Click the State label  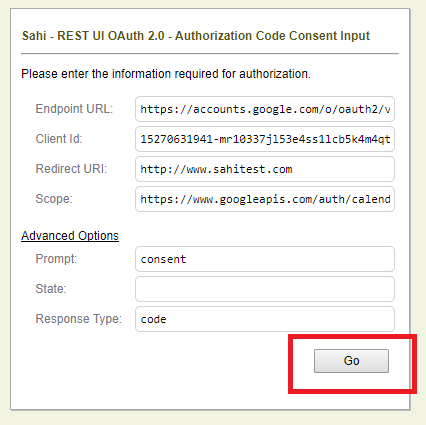(51, 289)
